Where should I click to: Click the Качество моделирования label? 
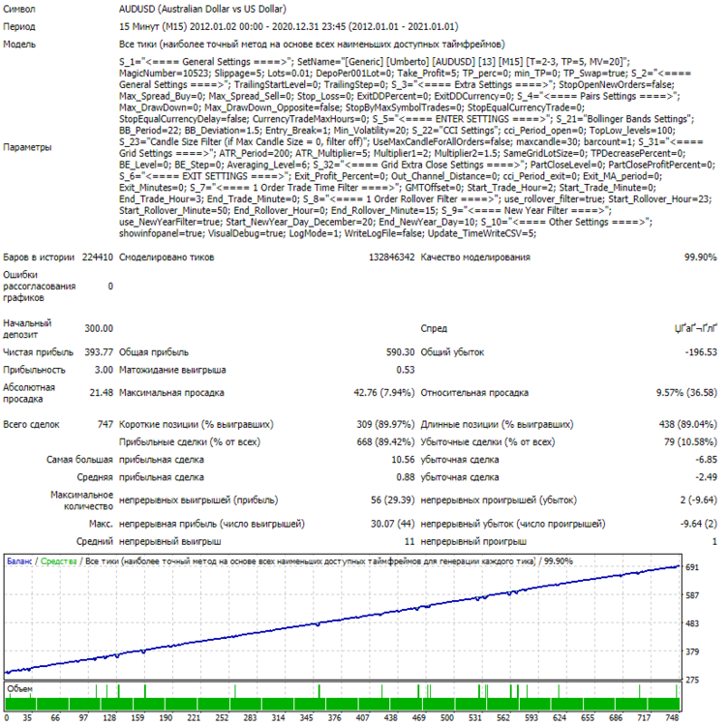(475, 257)
